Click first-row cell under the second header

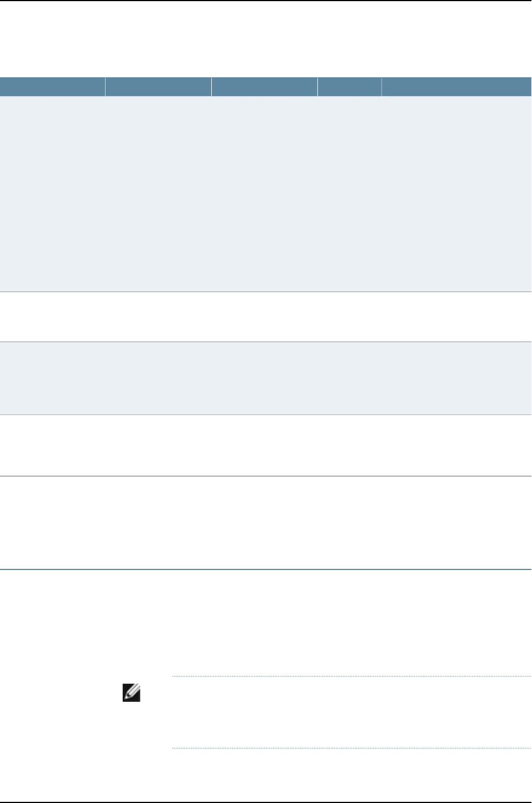point(158,194)
